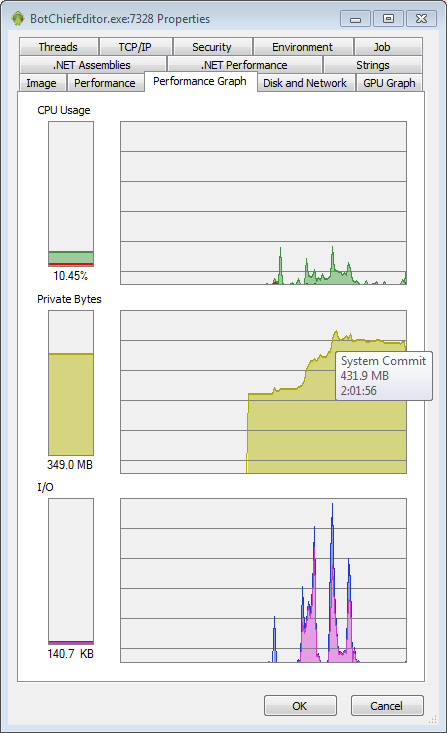Click the I/O history graph
Image resolution: width=447 pixels, height=733 pixels.
[263, 580]
